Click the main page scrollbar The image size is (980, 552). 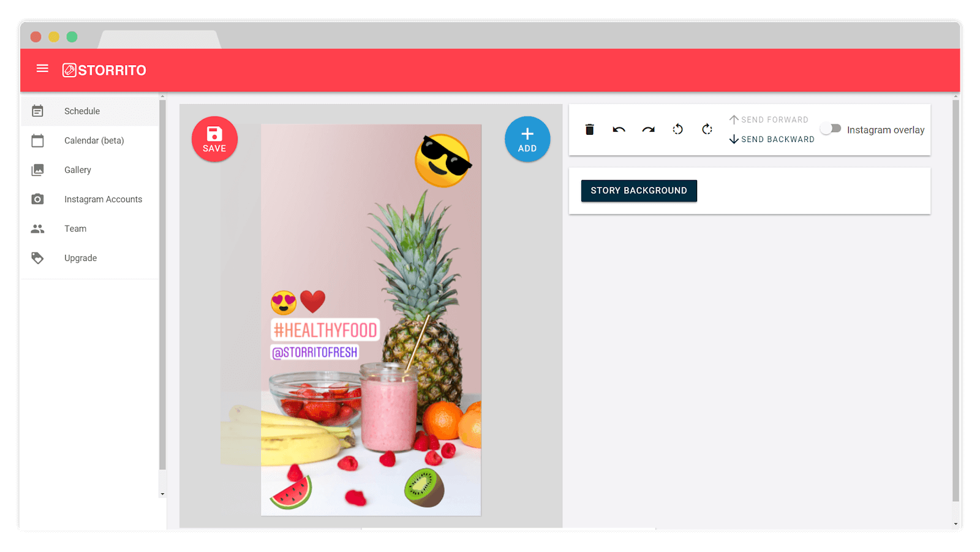[956, 300]
